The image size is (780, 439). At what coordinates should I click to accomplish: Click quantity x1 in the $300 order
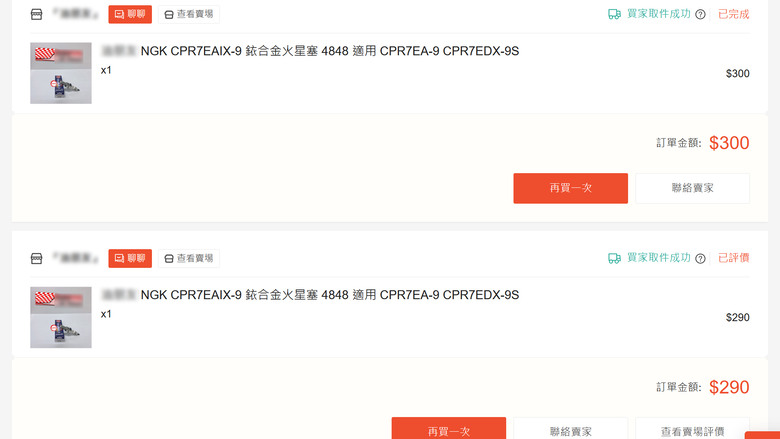click(106, 70)
